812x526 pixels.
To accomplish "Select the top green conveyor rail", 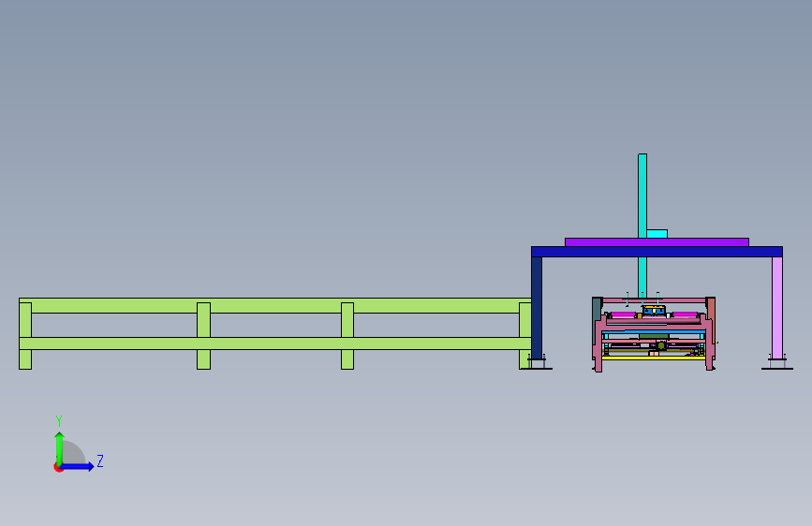I will pyautogui.click(x=275, y=305).
